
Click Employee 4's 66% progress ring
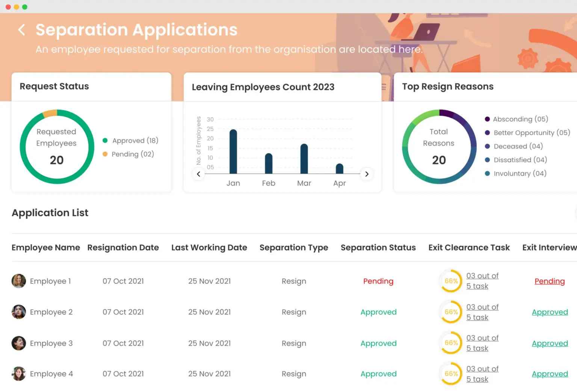[451, 374]
